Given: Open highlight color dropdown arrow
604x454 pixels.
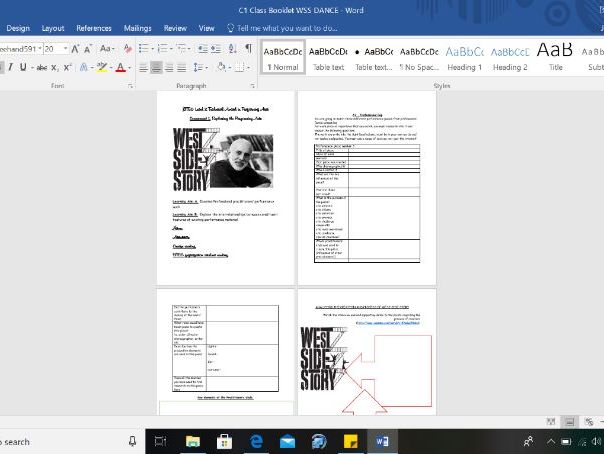Looking at the screenshot, I should point(111,68).
